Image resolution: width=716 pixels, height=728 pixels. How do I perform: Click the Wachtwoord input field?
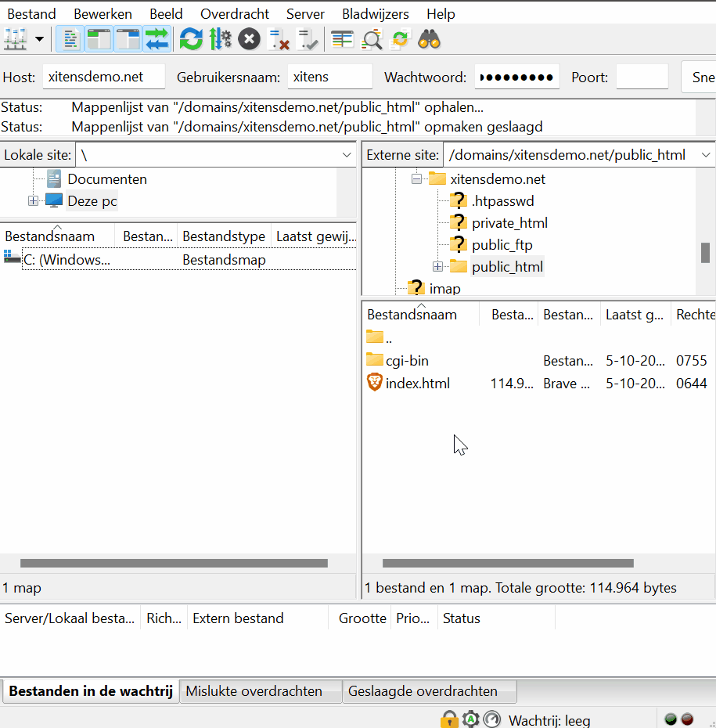(x=517, y=77)
